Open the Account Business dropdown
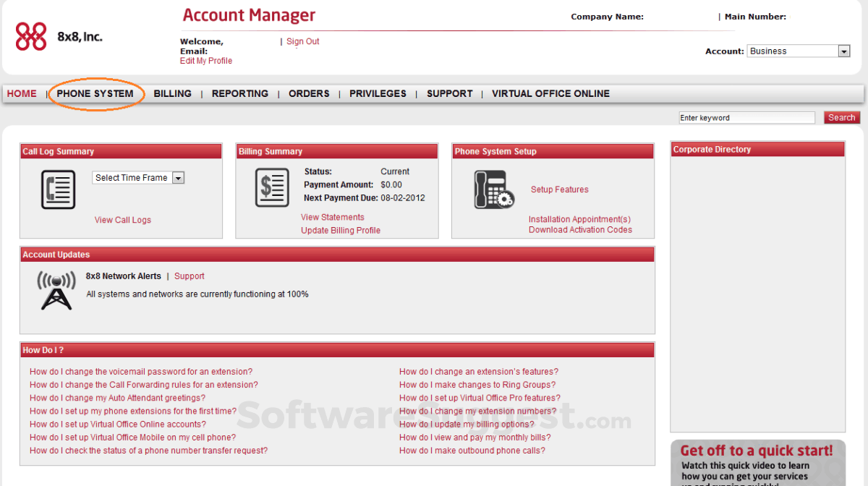868x486 pixels. point(798,51)
